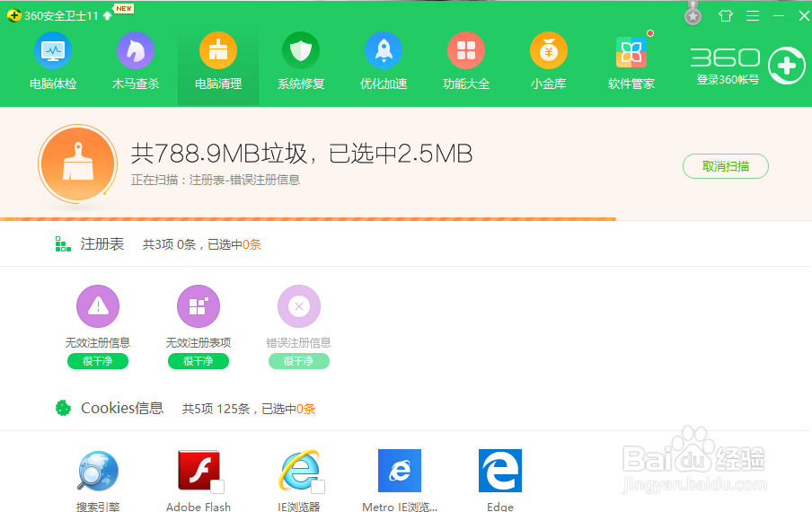This screenshot has width=812, height=512.
Task: Select the Metro IE浏览器 icon
Action: [400, 471]
